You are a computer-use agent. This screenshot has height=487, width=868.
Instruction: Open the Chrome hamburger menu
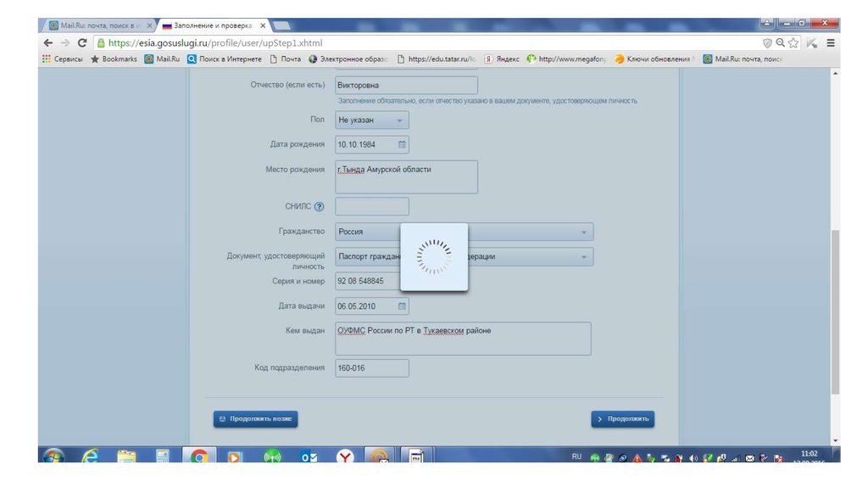(x=831, y=42)
